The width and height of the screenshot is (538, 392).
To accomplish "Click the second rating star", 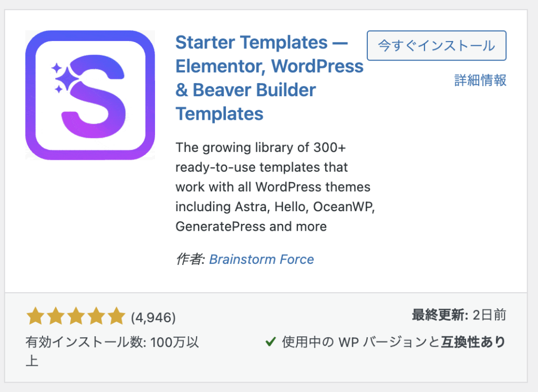I will [55, 317].
